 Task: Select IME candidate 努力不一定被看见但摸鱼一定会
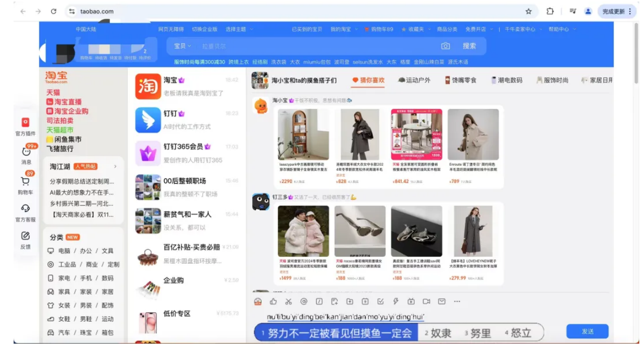coord(336,333)
